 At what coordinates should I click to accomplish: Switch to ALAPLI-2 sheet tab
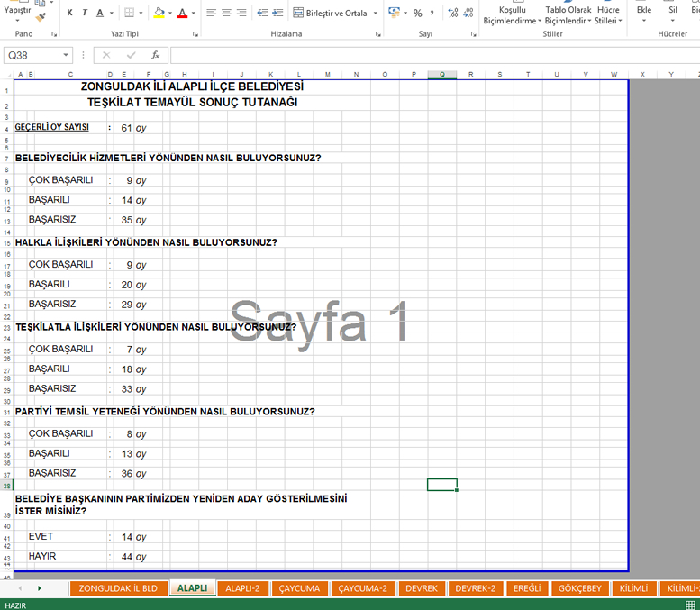(x=242, y=588)
